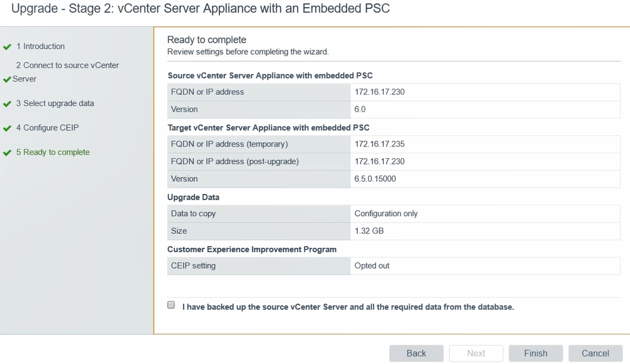Image resolution: width=630 pixels, height=364 pixels.
Task: Go to step 3 Select upgrade data
Action: [x=55, y=103]
